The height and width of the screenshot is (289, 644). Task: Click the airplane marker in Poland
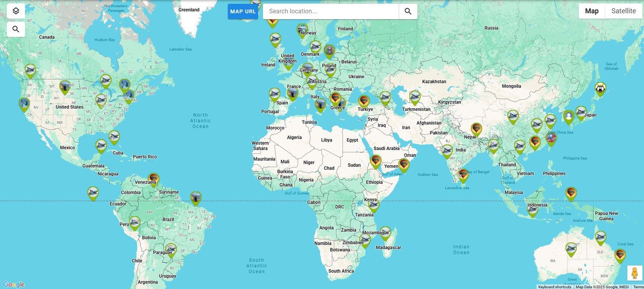click(x=330, y=70)
